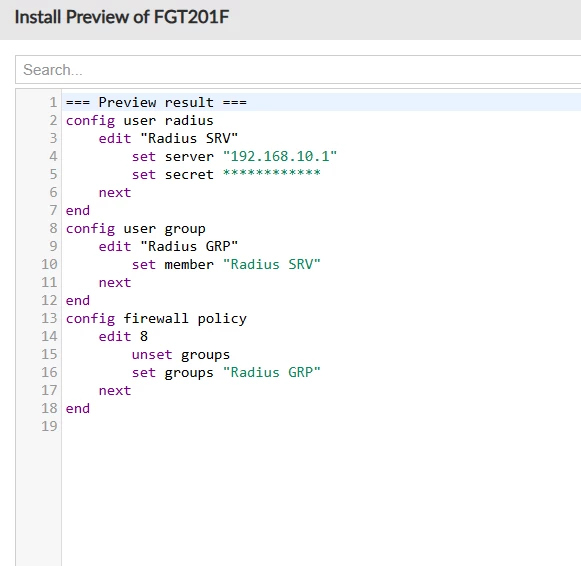Select line 1 '=== Preview result ==='
Image resolution: width=581 pixels, height=566 pixels.
pos(156,102)
